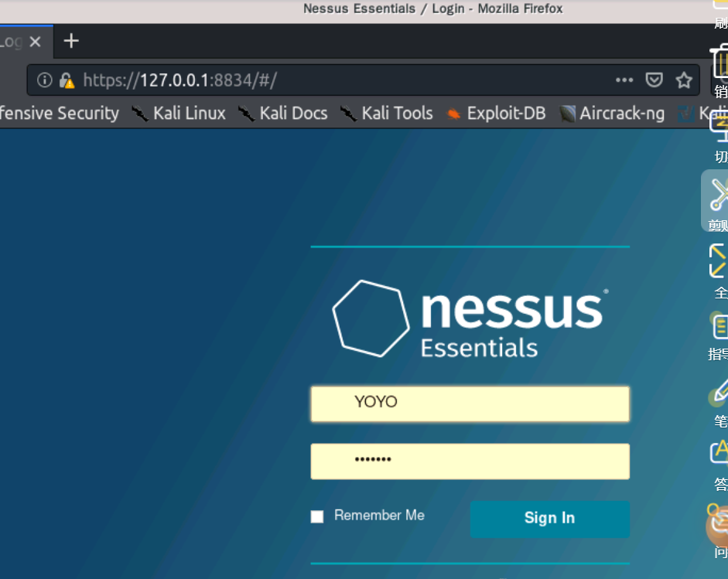The image size is (728, 579).
Task: Bookmark this page with the star icon
Action: [684, 80]
